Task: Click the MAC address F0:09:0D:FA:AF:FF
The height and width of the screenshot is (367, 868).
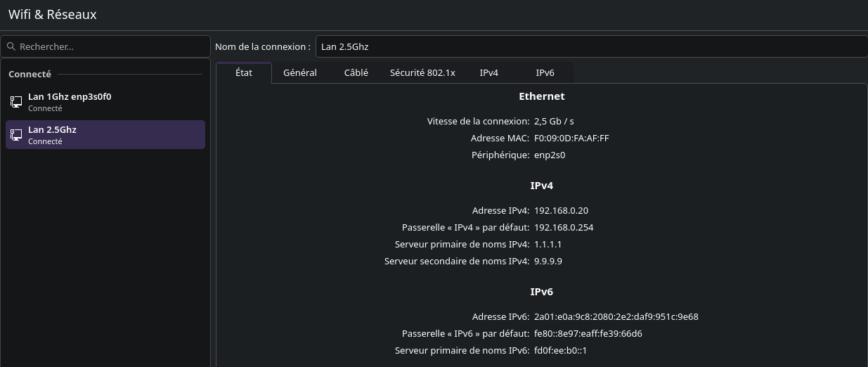Action: pos(571,139)
